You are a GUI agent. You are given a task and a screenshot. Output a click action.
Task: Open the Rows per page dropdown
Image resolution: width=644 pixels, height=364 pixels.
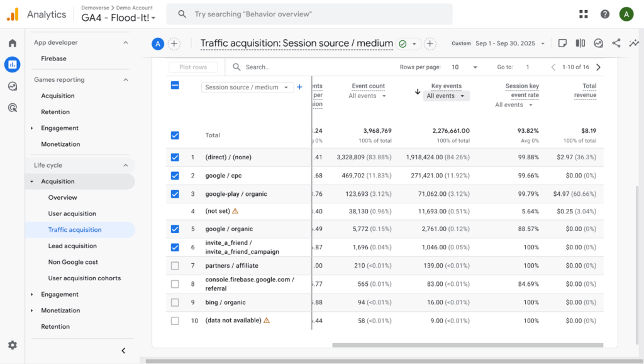pyautogui.click(x=465, y=67)
